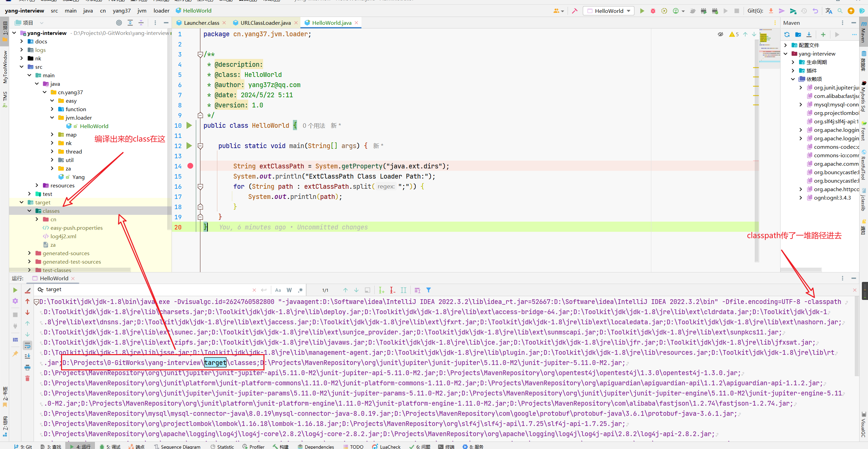Click the filter icon in console search bar

[x=429, y=290]
